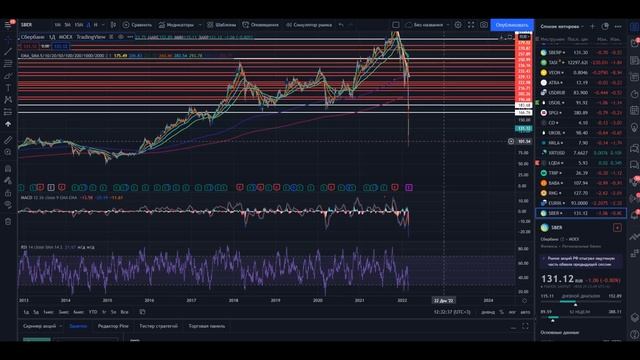Screen dimensions: 640x360
Task: Toggle авто auto scale
Action: pyautogui.click(x=525, y=312)
